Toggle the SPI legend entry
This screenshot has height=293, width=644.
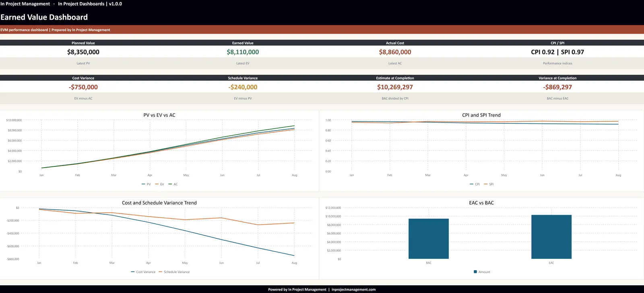click(489, 184)
